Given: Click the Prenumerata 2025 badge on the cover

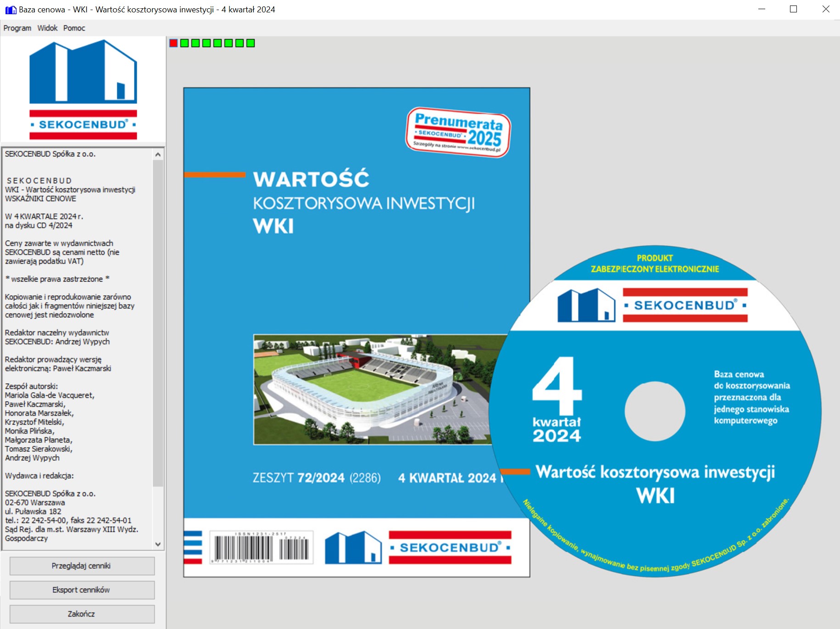Looking at the screenshot, I should click(x=458, y=132).
